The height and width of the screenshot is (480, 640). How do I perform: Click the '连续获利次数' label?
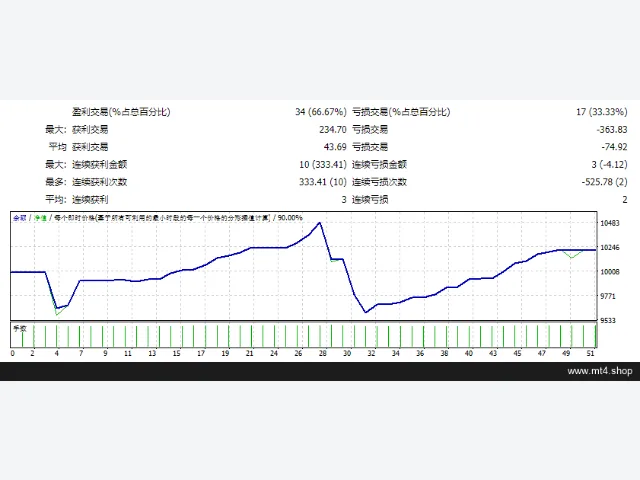coord(100,182)
